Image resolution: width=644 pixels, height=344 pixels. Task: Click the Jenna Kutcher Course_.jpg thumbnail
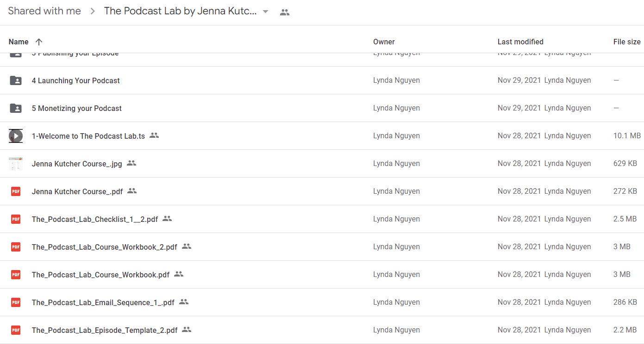(x=16, y=164)
